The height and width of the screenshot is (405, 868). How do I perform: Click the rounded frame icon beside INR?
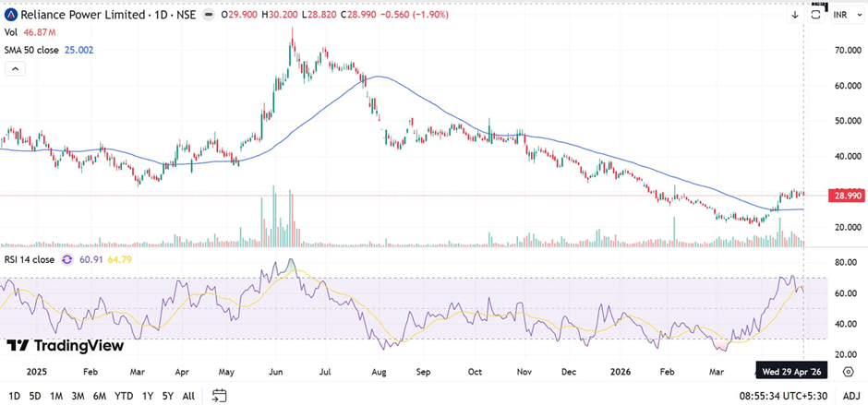click(816, 15)
